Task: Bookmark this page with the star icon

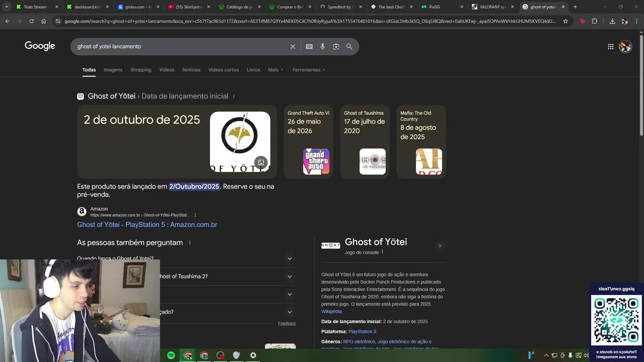Action: click(566, 21)
